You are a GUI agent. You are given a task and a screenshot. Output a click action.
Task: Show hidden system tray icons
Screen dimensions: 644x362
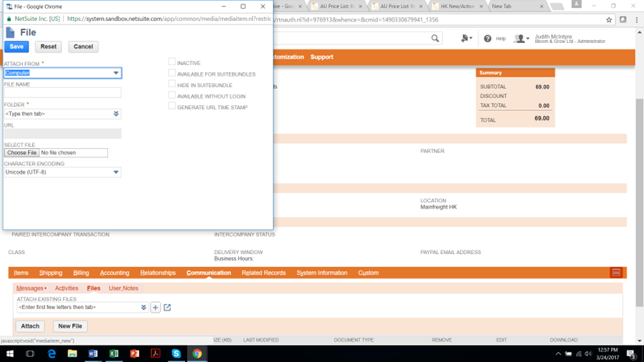point(558,354)
